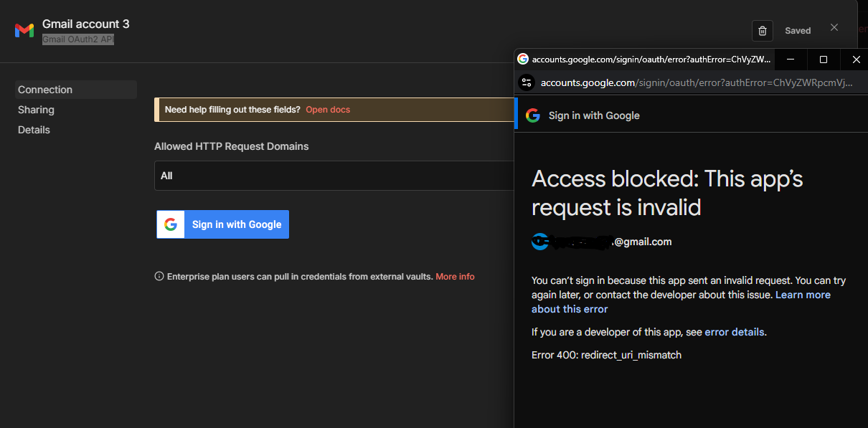Click the site information icon in address bar
868x428 pixels.
click(527, 82)
